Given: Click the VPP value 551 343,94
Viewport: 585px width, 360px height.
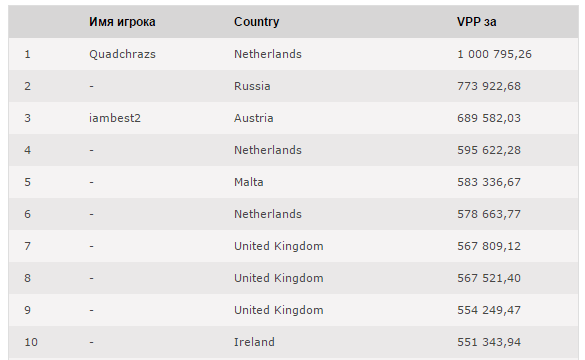Looking at the screenshot, I should tap(489, 342).
